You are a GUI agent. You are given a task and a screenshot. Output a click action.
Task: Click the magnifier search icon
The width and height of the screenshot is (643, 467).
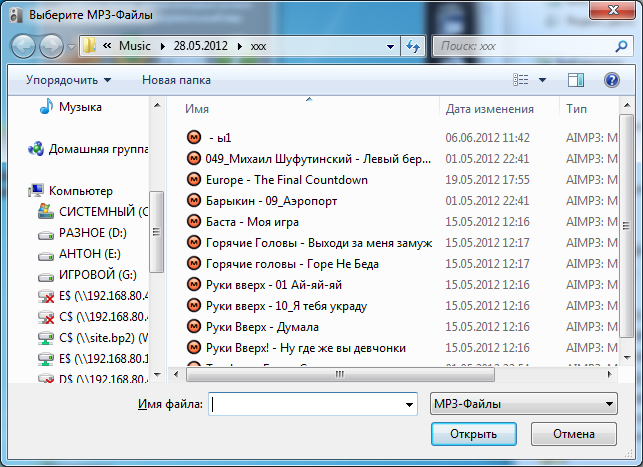(621, 46)
